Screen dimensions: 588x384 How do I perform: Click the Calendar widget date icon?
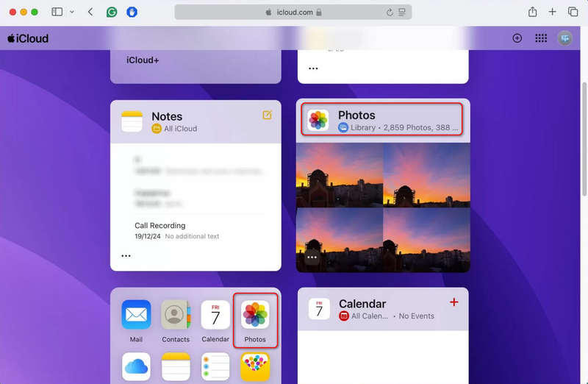(319, 309)
